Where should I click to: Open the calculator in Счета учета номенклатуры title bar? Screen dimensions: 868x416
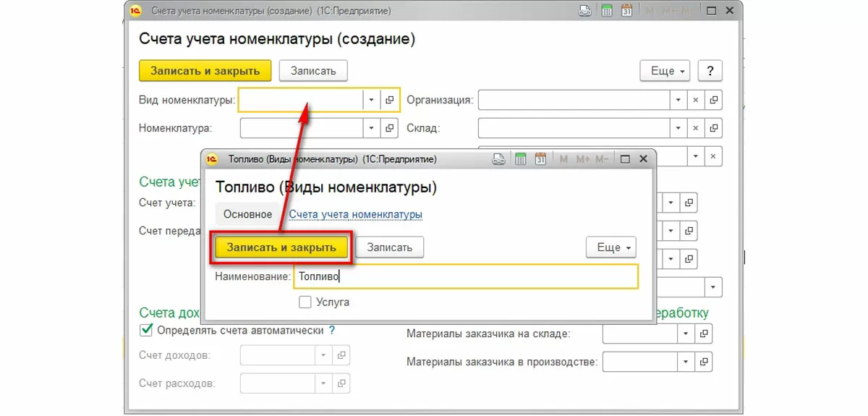point(607,11)
